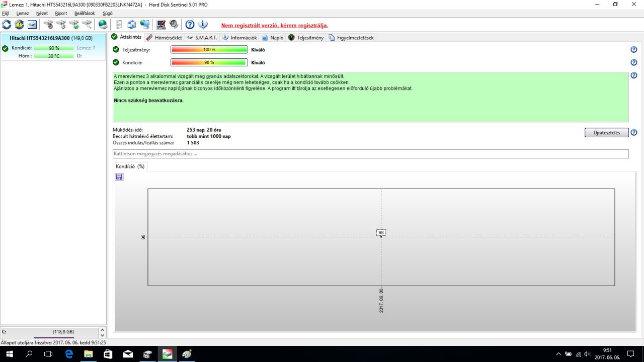Click the Működési idő value 253 nap, 20 óra

coord(204,130)
